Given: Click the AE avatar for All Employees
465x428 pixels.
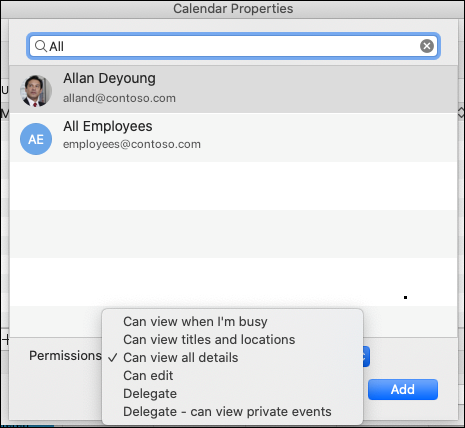Looking at the screenshot, I should click(36, 139).
